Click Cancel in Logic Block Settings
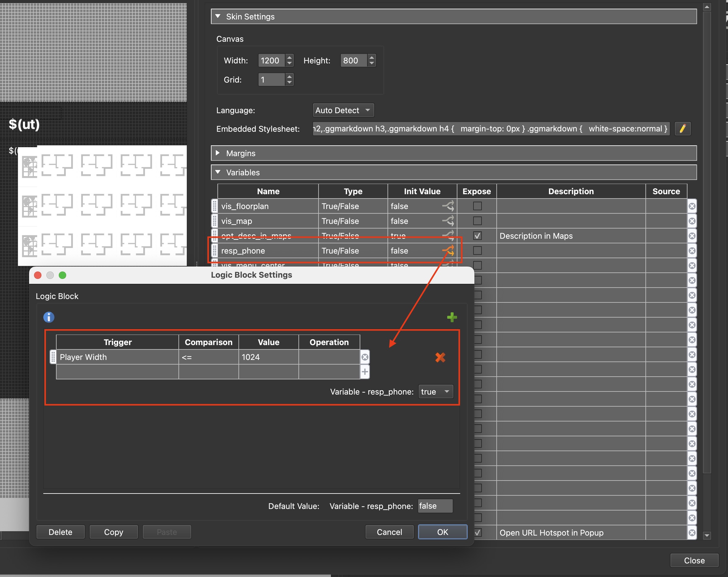728x577 pixels. [389, 532]
